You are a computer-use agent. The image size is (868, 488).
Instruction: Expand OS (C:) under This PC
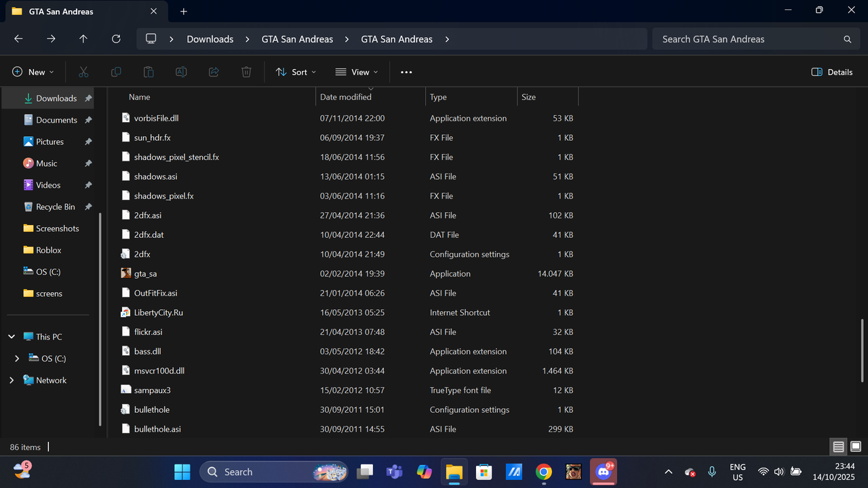[x=17, y=359]
